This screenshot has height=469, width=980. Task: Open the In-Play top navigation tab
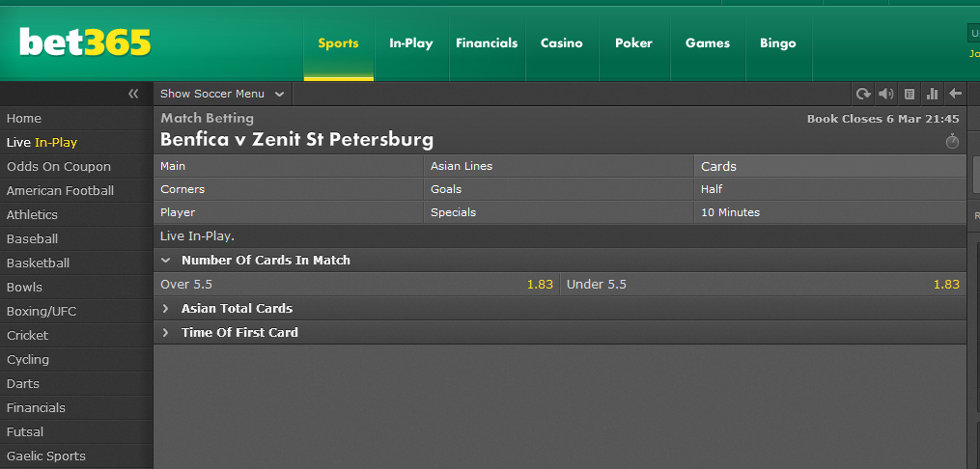(410, 43)
